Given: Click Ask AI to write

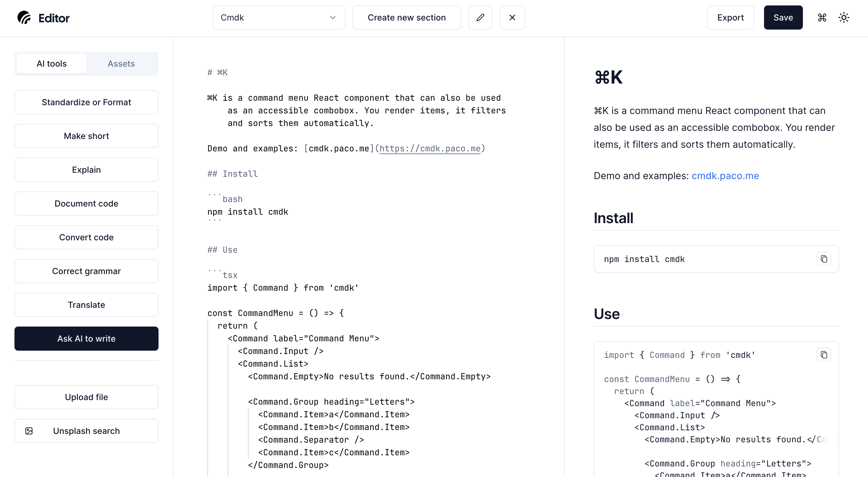Looking at the screenshot, I should (86, 338).
